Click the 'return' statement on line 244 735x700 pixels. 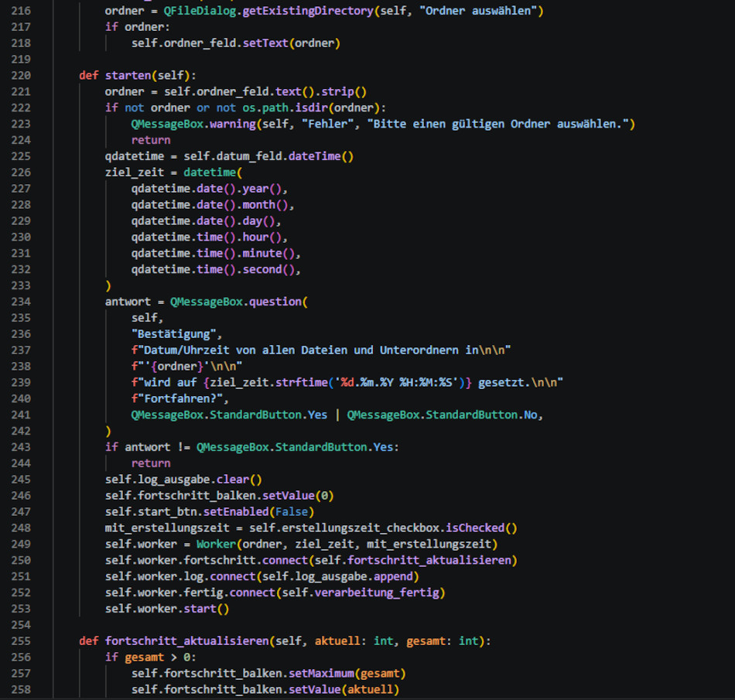pyautogui.click(x=151, y=463)
